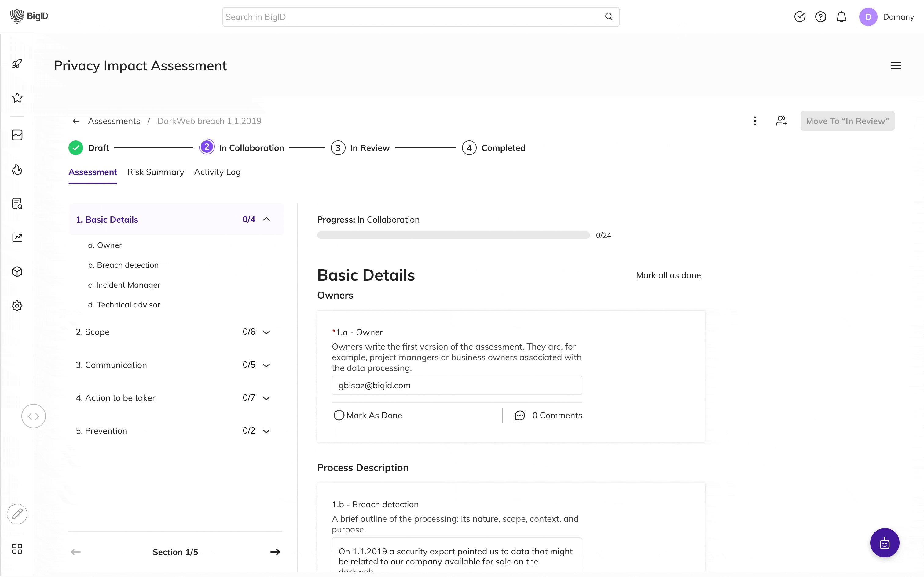Click the add collaborator person icon
This screenshot has width=924, height=577.
click(781, 121)
